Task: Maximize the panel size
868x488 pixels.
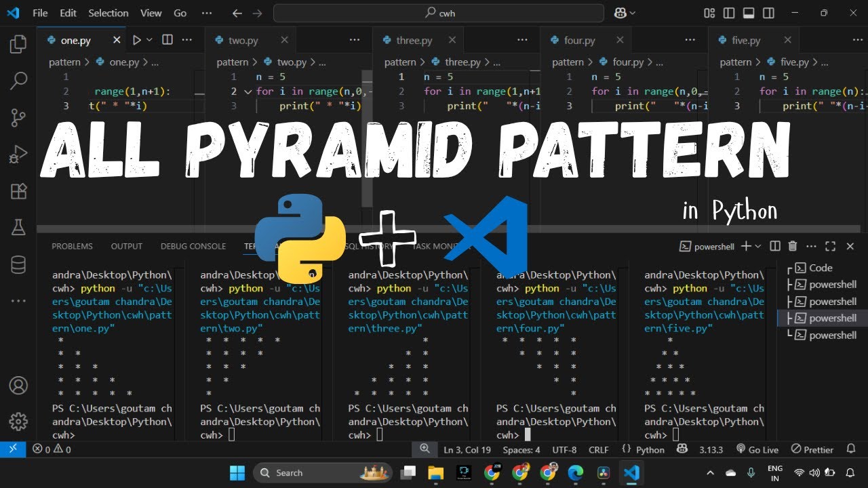Action: (830, 246)
